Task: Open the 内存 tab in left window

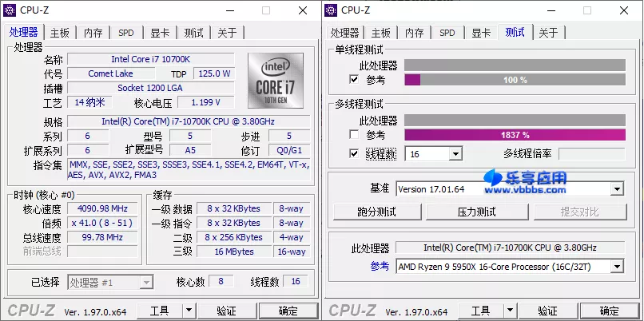Action: (93, 33)
